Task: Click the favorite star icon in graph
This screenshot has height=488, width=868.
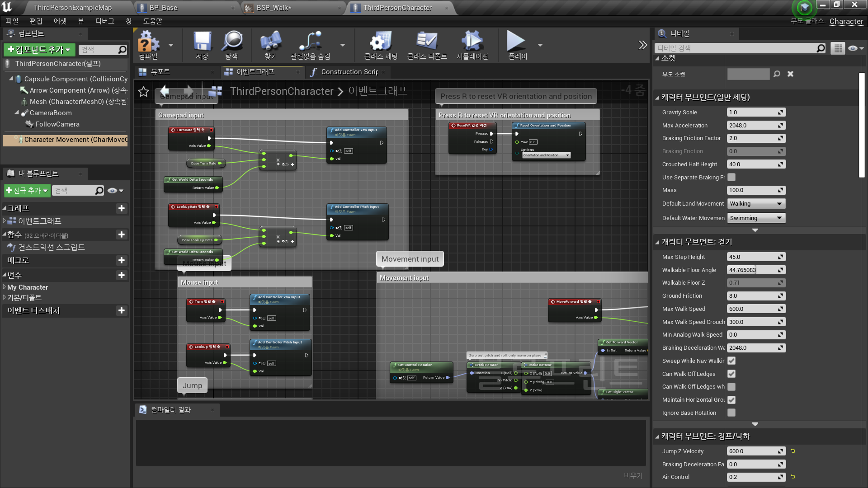Action: [x=143, y=92]
